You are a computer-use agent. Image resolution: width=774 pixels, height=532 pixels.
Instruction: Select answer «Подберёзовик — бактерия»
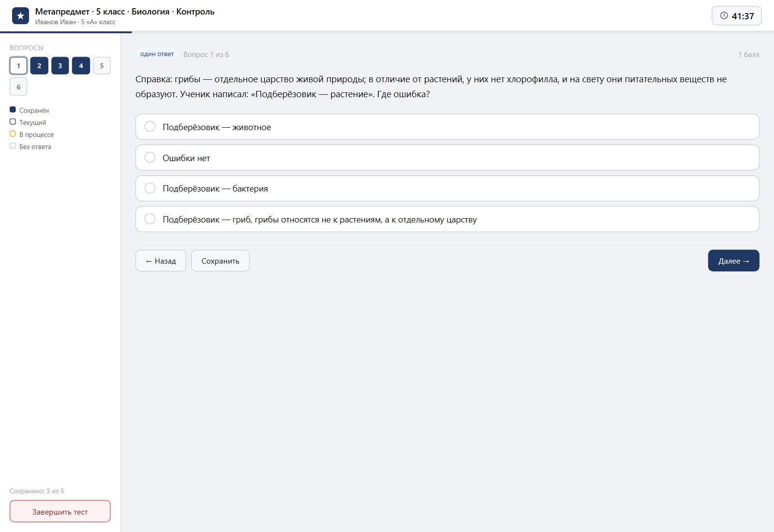[447, 188]
